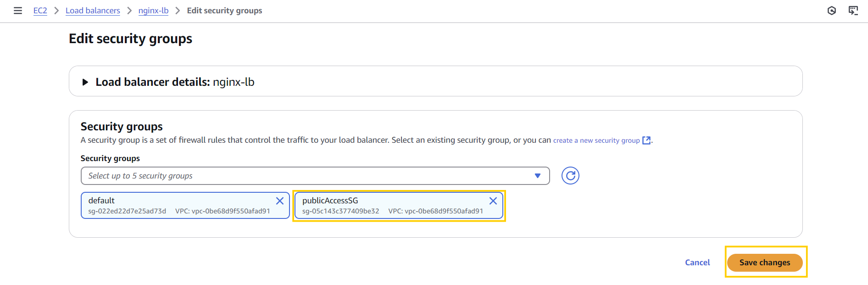Cancel editing security groups
The image size is (868, 285).
(x=697, y=263)
